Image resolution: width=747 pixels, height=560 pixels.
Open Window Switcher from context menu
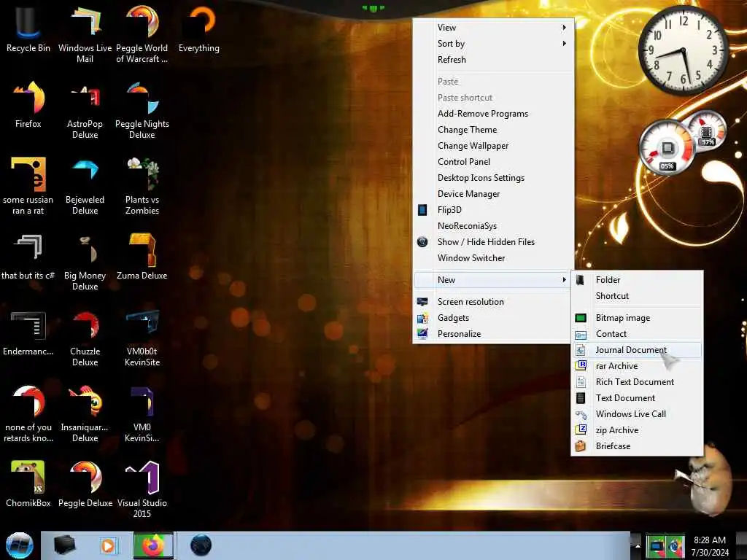tap(494, 258)
